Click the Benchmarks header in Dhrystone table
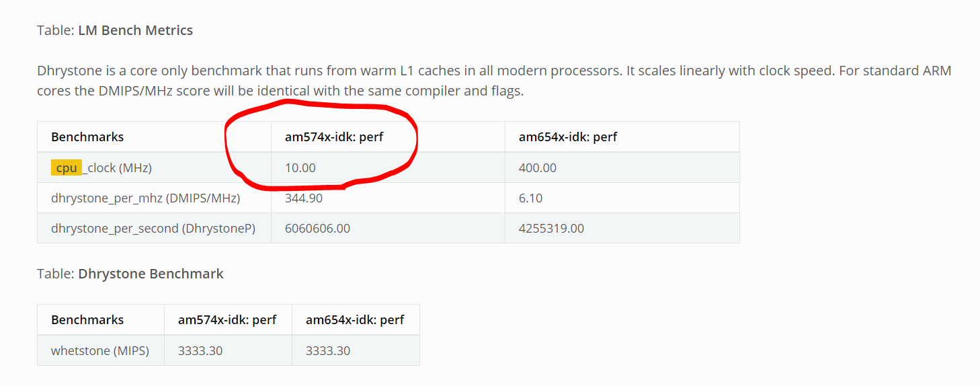 click(87, 137)
